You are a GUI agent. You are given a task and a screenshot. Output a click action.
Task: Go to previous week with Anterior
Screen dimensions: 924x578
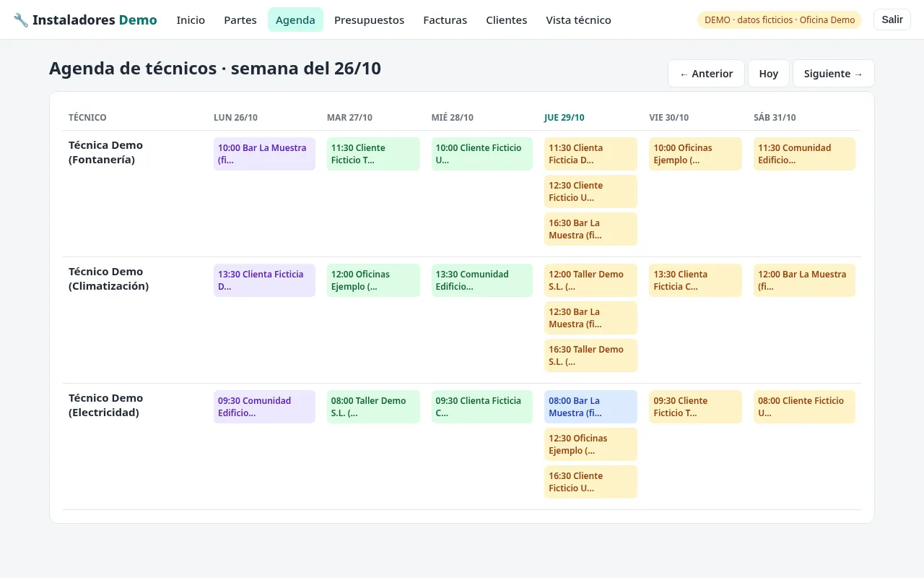[x=706, y=74]
